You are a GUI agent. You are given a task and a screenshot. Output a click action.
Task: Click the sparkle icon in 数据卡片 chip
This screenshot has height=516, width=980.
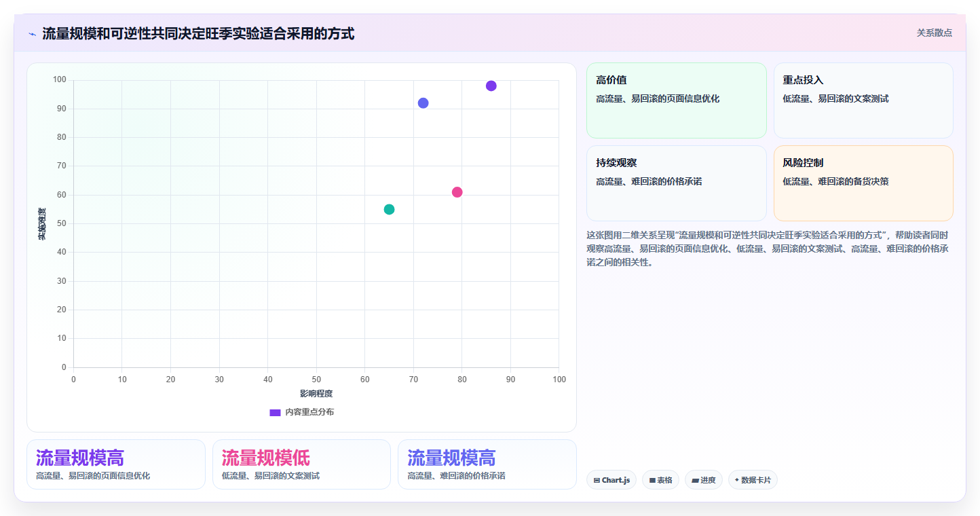(x=736, y=479)
